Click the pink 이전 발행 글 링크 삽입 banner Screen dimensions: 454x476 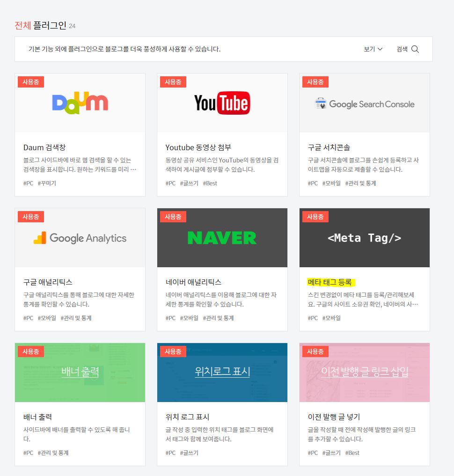pos(365,373)
